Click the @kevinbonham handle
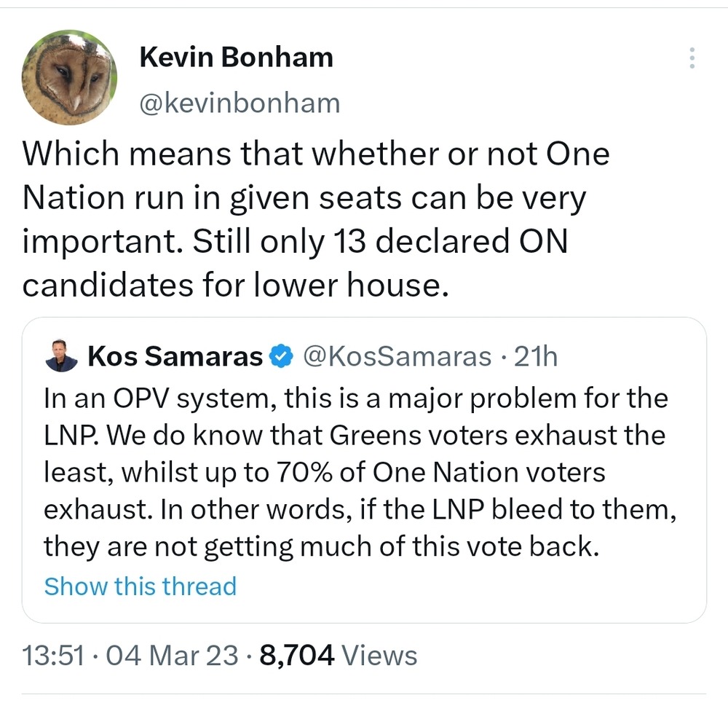Image resolution: width=728 pixels, height=703 pixels. [240, 103]
